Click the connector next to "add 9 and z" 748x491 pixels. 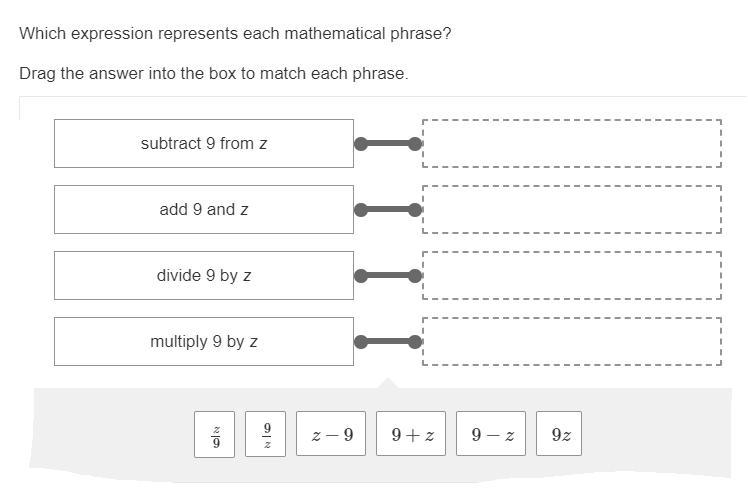(x=389, y=210)
